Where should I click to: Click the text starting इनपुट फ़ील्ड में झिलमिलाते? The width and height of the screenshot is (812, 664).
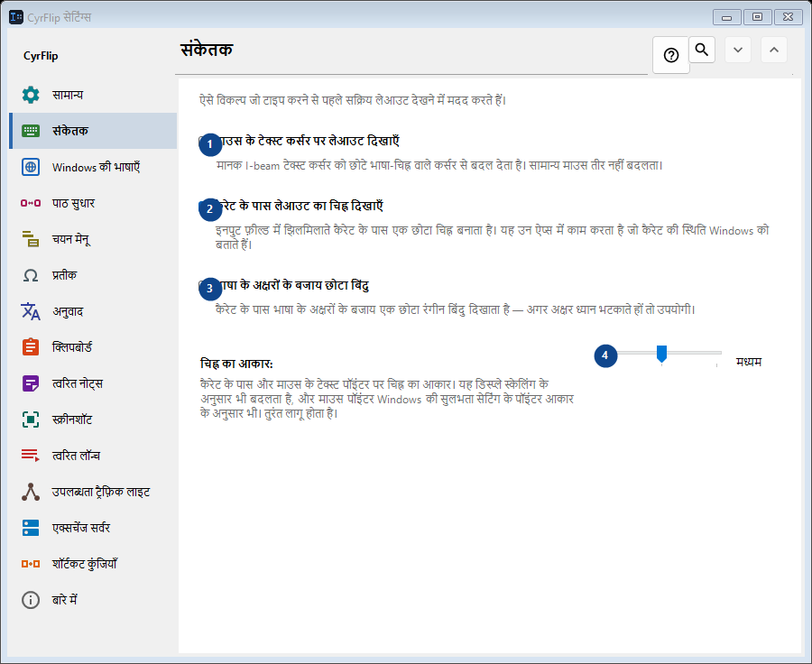tap(492, 237)
